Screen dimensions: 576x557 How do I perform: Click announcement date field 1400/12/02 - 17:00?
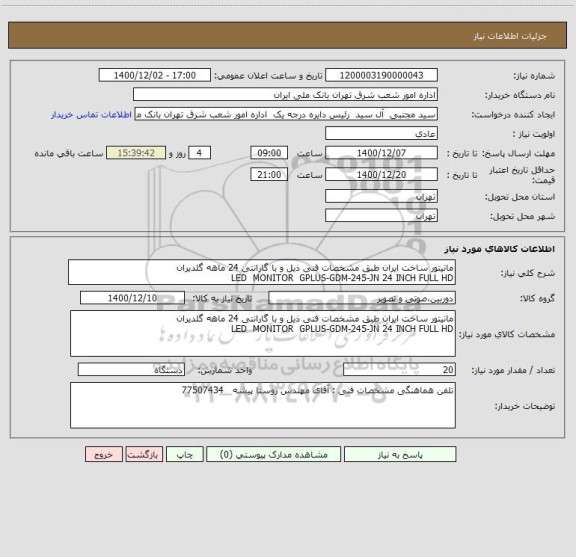155,75
